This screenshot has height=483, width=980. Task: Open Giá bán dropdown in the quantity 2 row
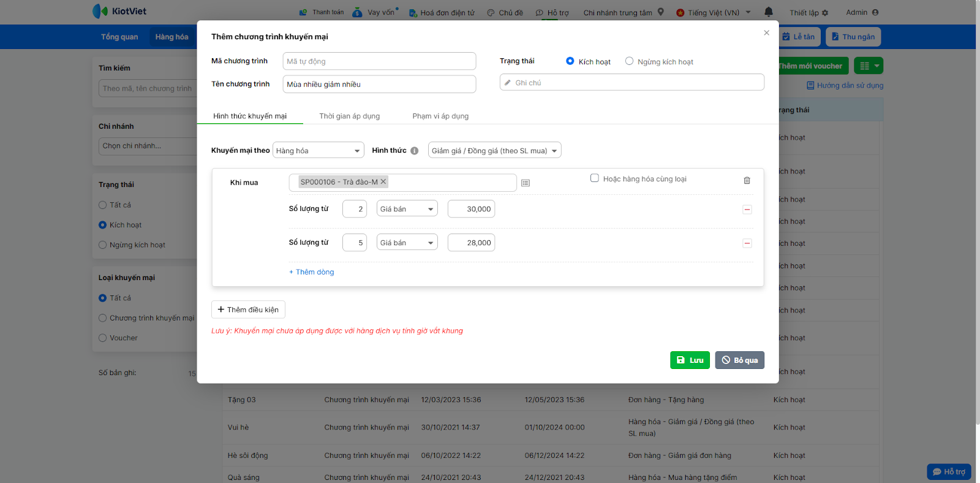tap(407, 209)
